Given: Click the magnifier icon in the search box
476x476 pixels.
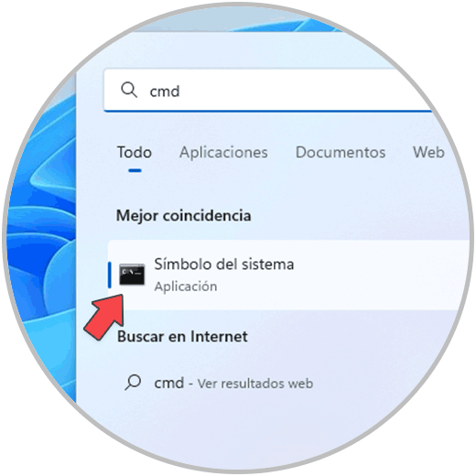Looking at the screenshot, I should [129, 91].
